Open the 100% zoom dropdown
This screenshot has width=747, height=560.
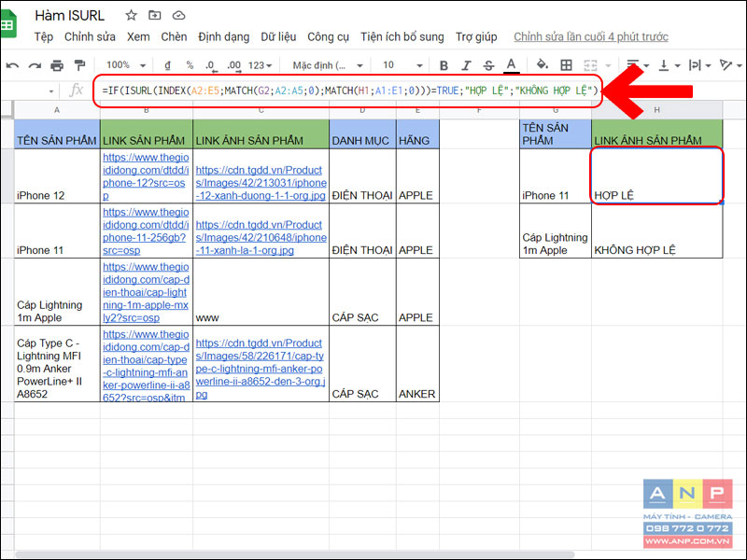pos(126,65)
